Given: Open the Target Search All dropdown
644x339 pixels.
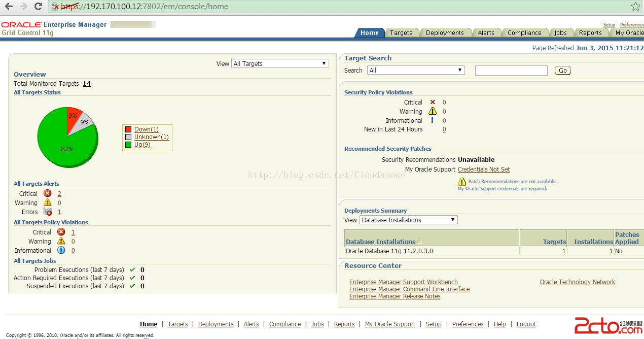Looking at the screenshot, I should 416,70.
